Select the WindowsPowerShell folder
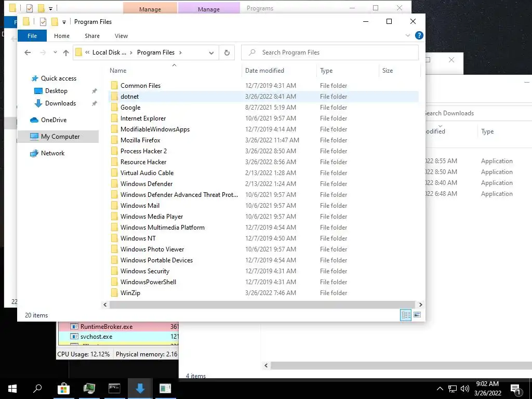Viewport: 532px width, 399px height. click(148, 282)
